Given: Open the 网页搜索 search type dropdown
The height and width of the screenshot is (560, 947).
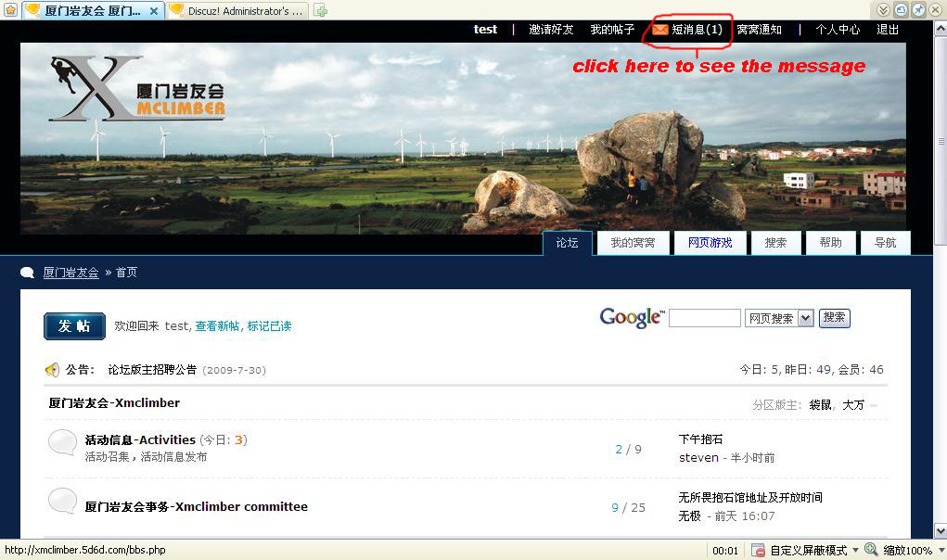Looking at the screenshot, I should (x=805, y=318).
